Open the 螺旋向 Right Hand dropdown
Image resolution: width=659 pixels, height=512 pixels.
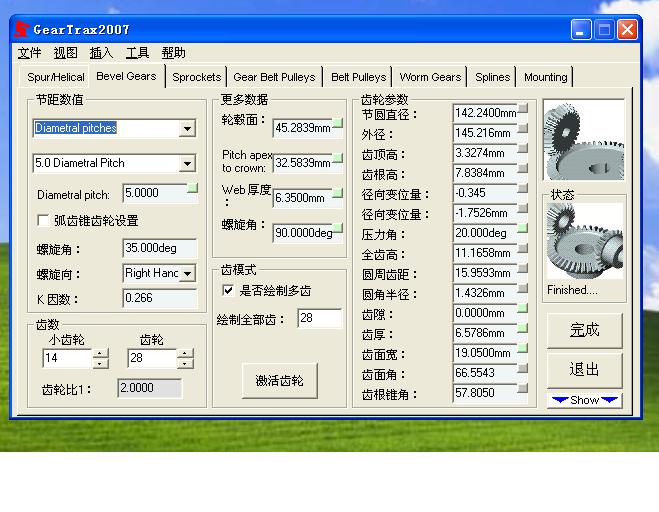pos(187,273)
